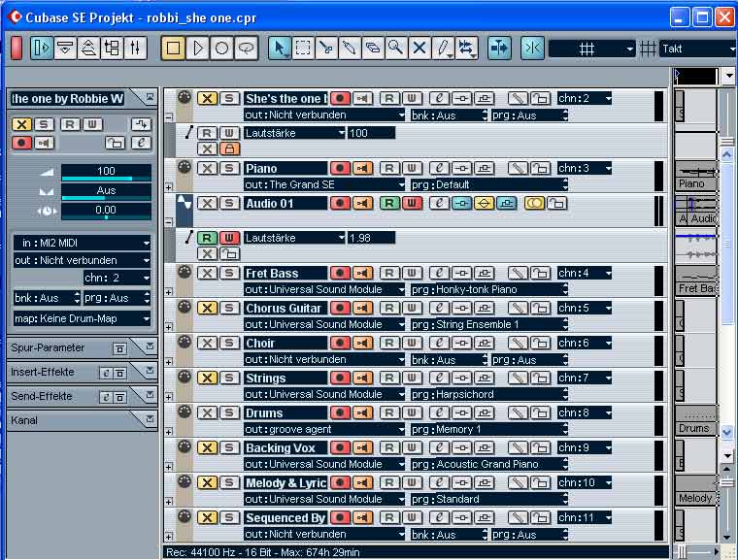Viewport: 738px width, 560px height.
Task: Adjust the Inspector delay slider 0.00
Action: coord(106,212)
